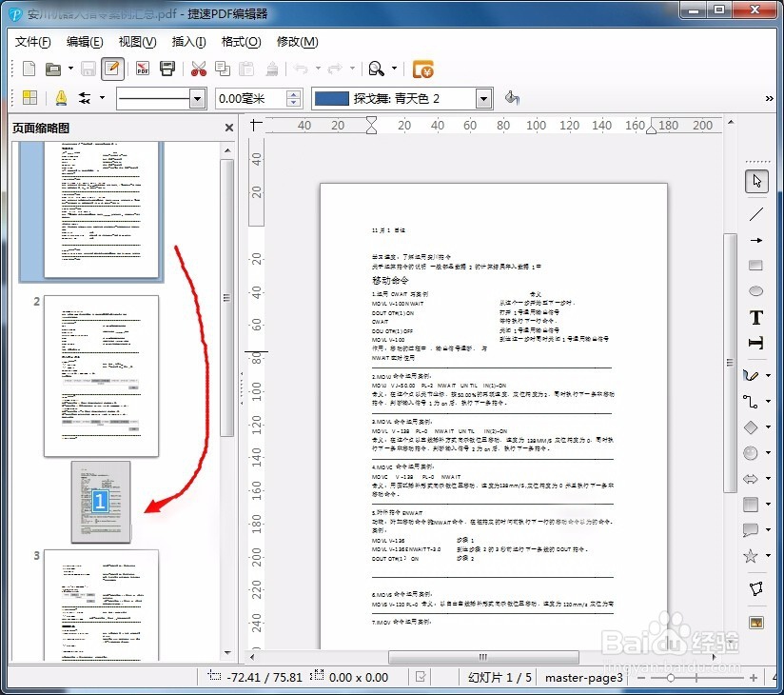Viewport: 784px width, 695px height.
Task: Expand the arrow style dropdown arrow
Action: (x=102, y=97)
